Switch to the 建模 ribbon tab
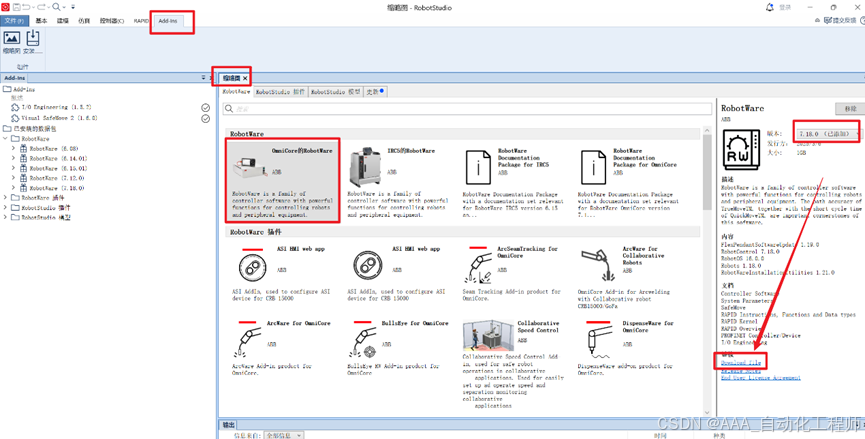 pyautogui.click(x=63, y=21)
